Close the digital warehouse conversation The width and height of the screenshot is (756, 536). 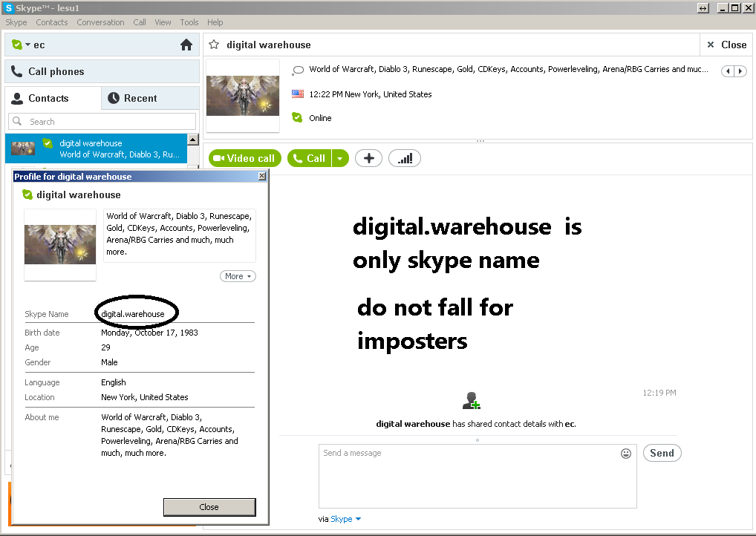tap(726, 45)
